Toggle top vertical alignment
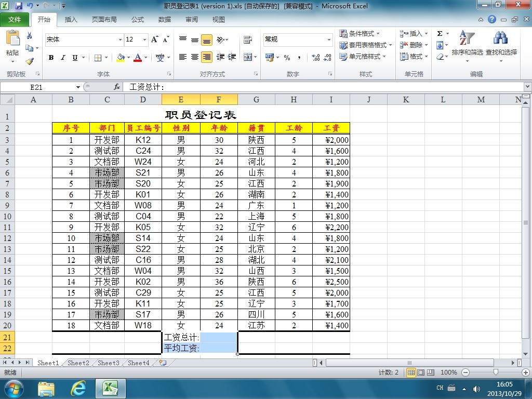 coord(183,40)
